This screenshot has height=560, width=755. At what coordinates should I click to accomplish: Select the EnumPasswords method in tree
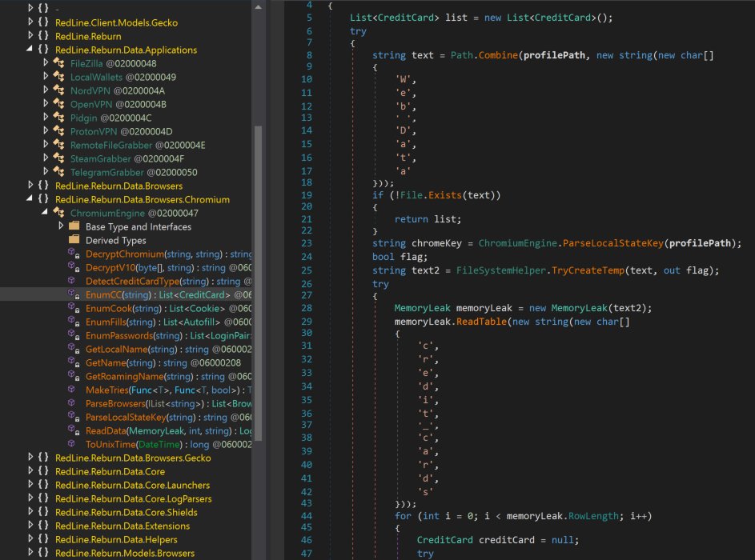pos(168,335)
